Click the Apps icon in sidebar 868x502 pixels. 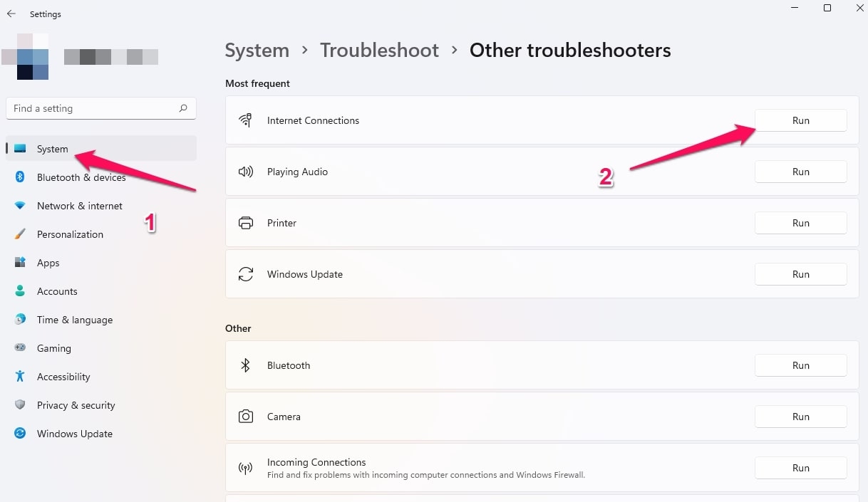pos(21,263)
